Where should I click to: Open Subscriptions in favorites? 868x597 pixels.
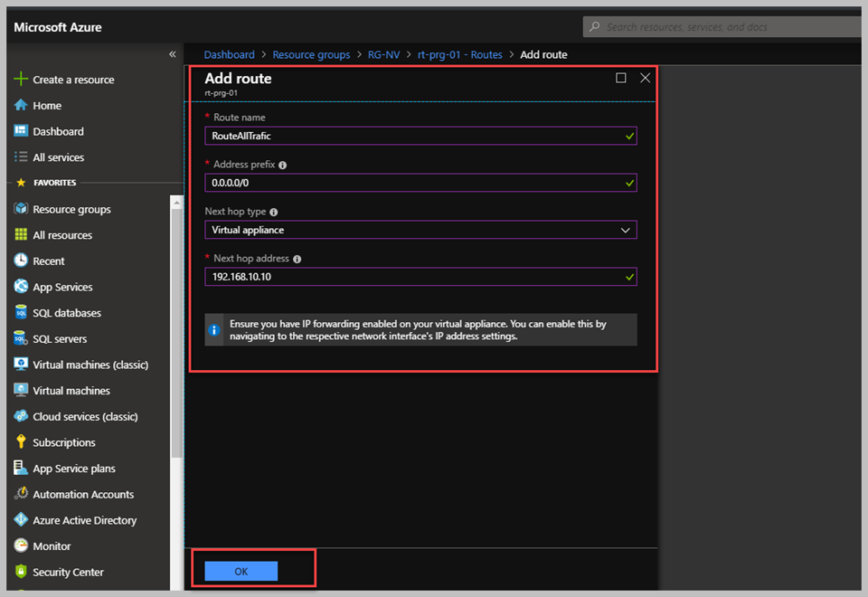63,442
